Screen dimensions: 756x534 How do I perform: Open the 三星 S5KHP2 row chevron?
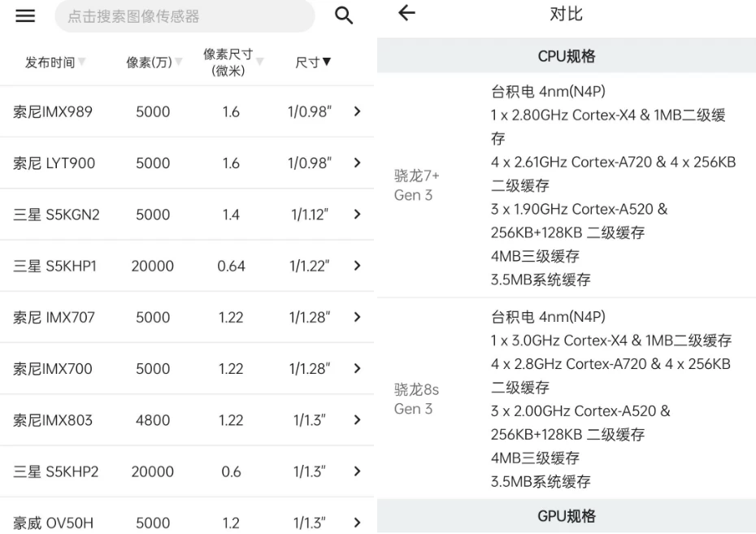point(356,471)
